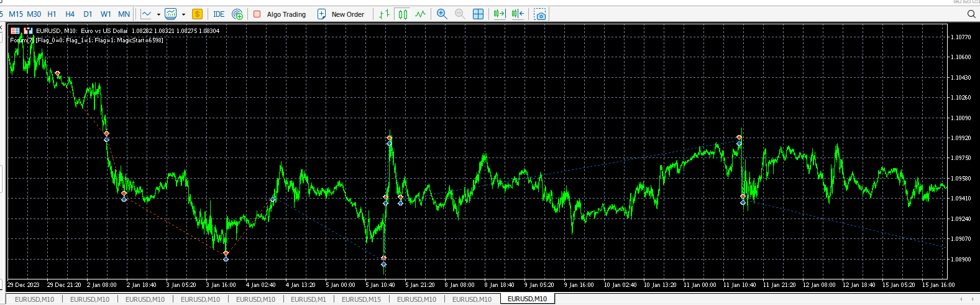Click the '15 Jan 16:00' time label
This screenshot has width=980, height=305.
939,285
